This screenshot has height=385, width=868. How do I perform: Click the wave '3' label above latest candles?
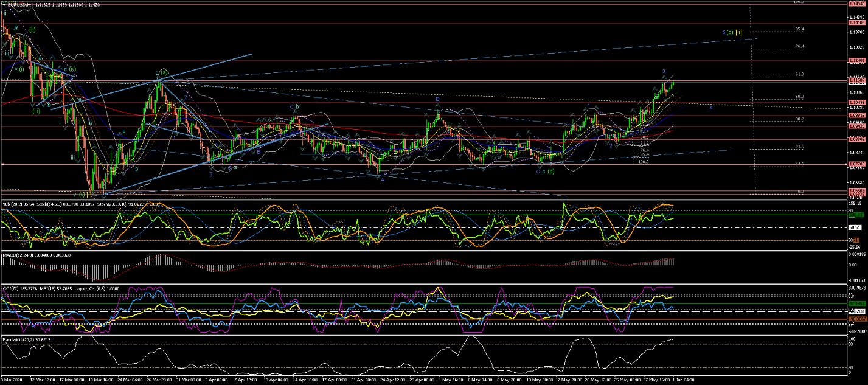click(x=664, y=71)
